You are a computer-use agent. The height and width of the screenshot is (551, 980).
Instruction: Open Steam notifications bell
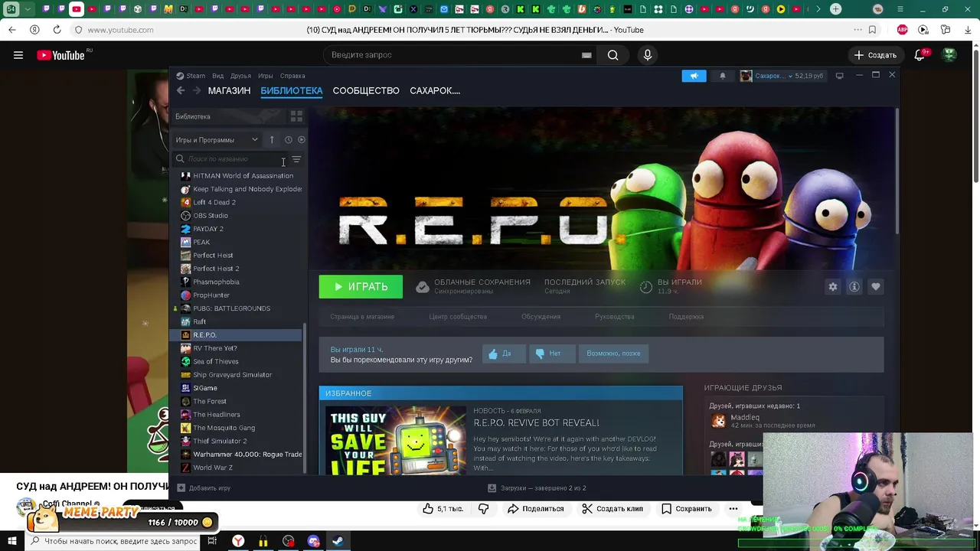(722, 76)
